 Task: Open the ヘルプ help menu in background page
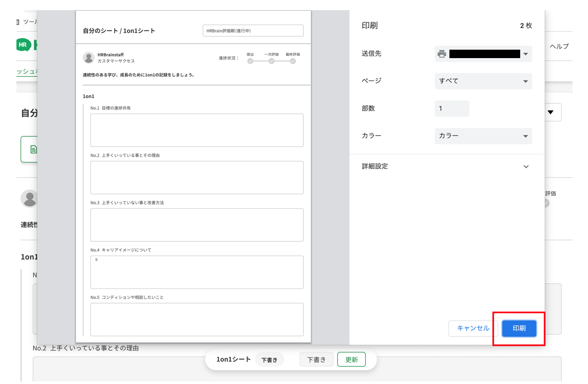(559, 46)
